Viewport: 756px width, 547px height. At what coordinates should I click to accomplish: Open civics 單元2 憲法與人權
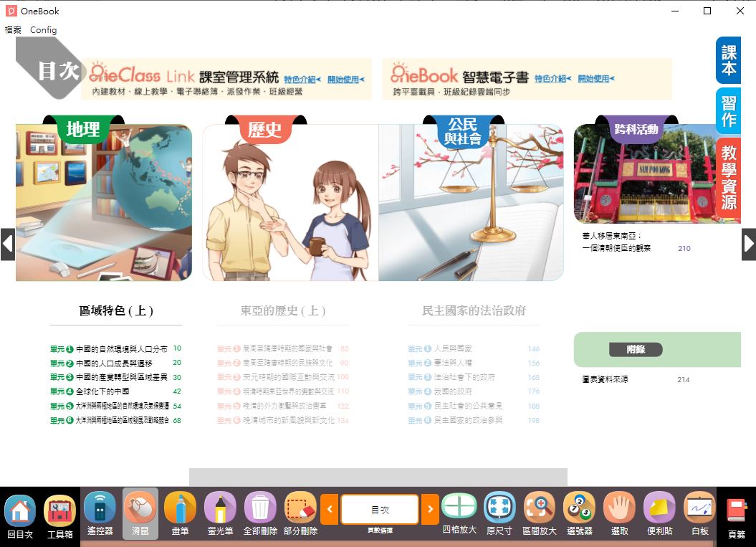coord(474,363)
